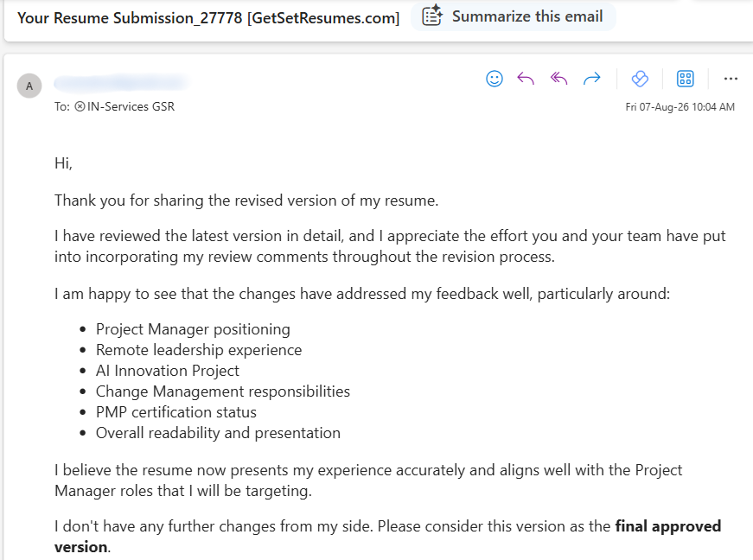Open the emoji reaction smiley icon
This screenshot has height=560, width=753.
click(x=495, y=79)
